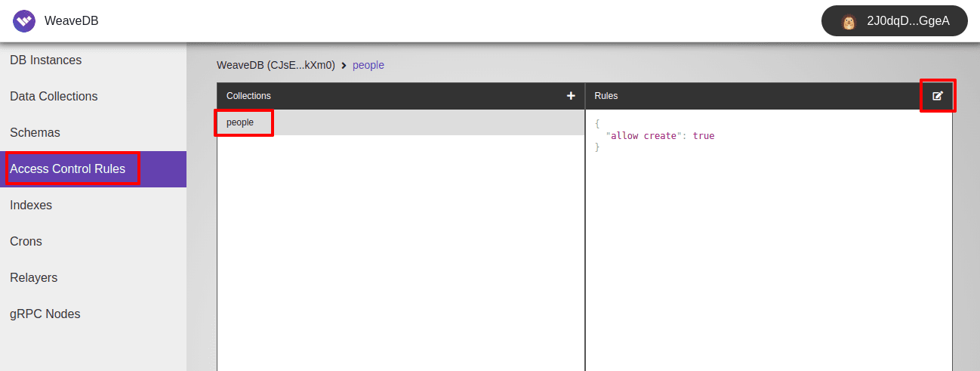Show the Relayers section
The image size is (980, 371).
click(x=33, y=278)
